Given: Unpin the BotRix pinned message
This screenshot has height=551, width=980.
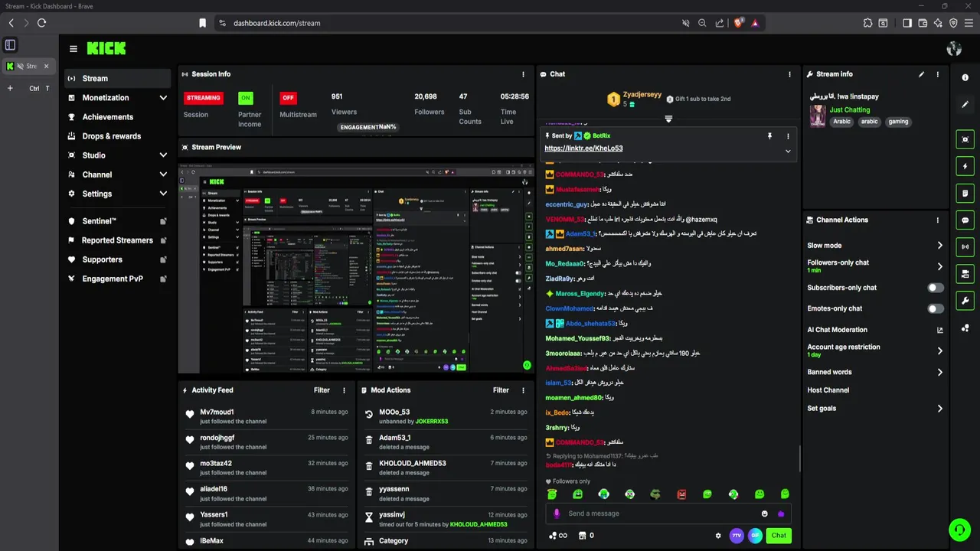Looking at the screenshot, I should pyautogui.click(x=769, y=135).
